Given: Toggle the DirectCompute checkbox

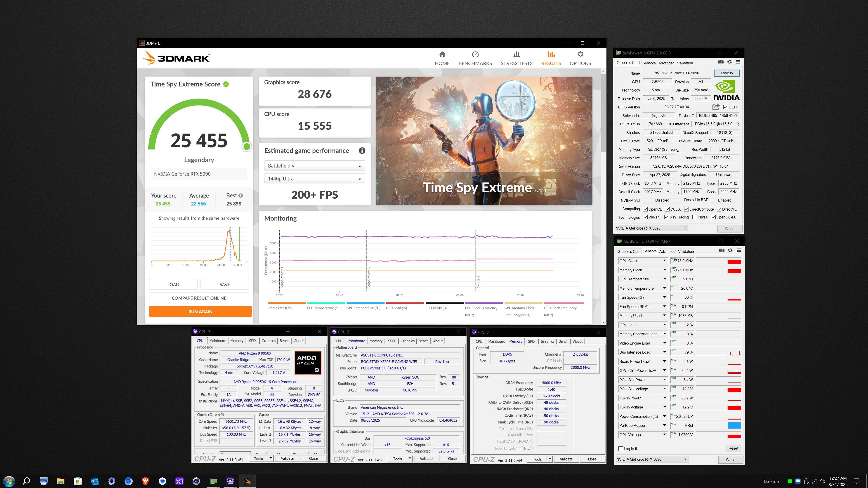Looking at the screenshot, I should tap(686, 209).
